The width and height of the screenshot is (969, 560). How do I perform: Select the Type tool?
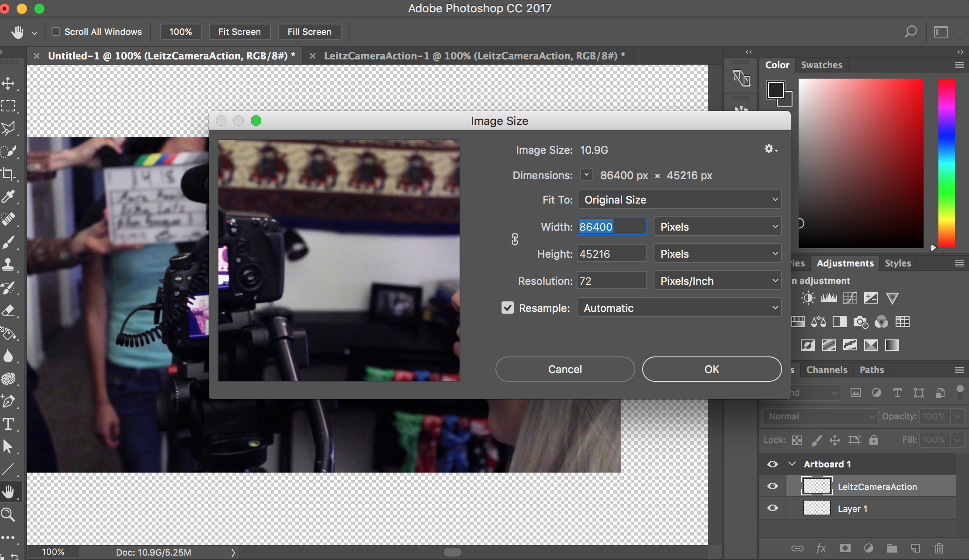click(10, 425)
